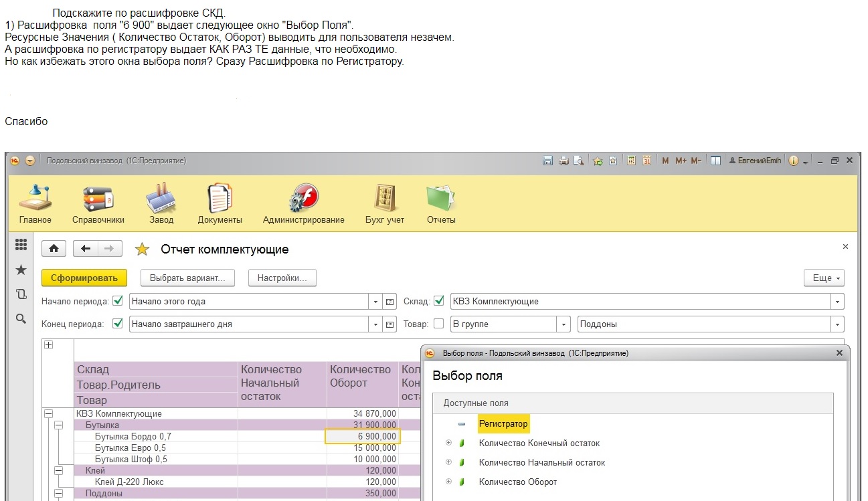Open the calendar icon
This screenshot has width=868, height=501.
pos(646,161)
